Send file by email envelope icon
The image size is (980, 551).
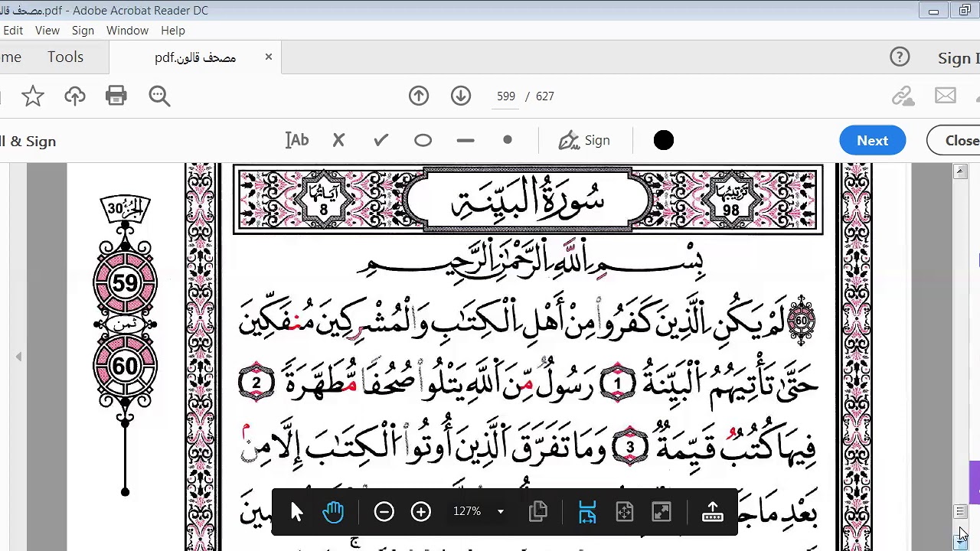pyautogui.click(x=946, y=96)
